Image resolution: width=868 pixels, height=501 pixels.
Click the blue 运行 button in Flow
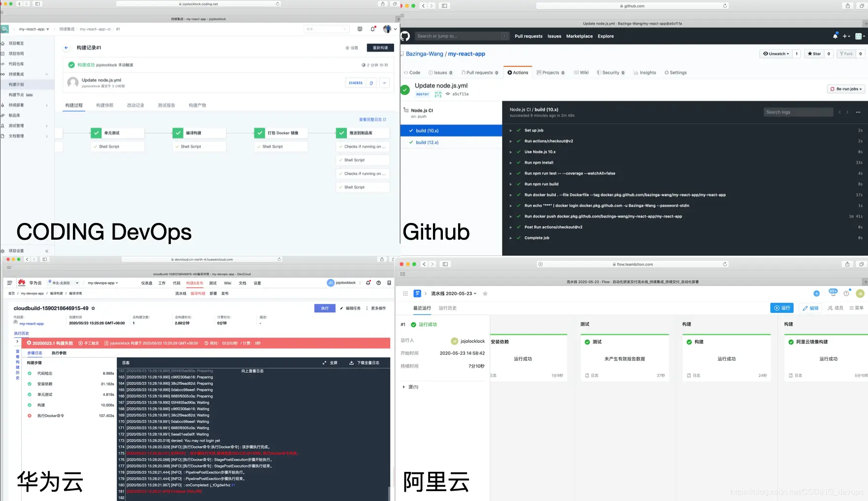(782, 308)
